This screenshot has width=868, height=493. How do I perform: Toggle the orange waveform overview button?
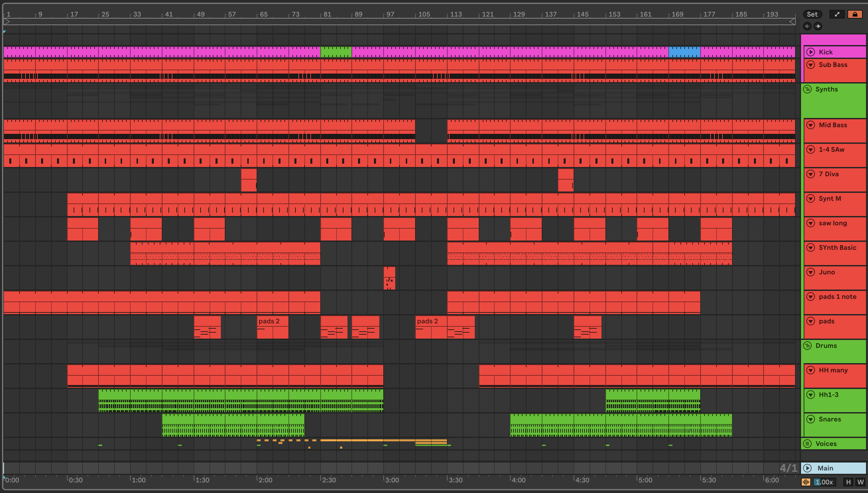click(x=806, y=482)
